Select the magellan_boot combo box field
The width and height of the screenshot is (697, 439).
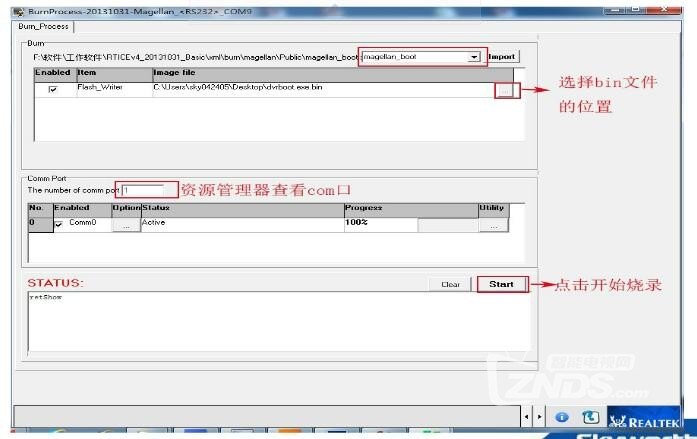(415, 58)
